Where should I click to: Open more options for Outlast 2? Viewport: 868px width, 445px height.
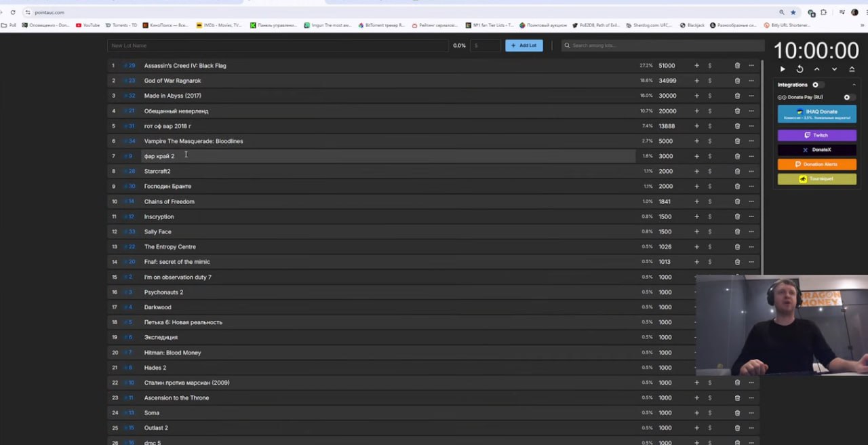tap(751, 427)
